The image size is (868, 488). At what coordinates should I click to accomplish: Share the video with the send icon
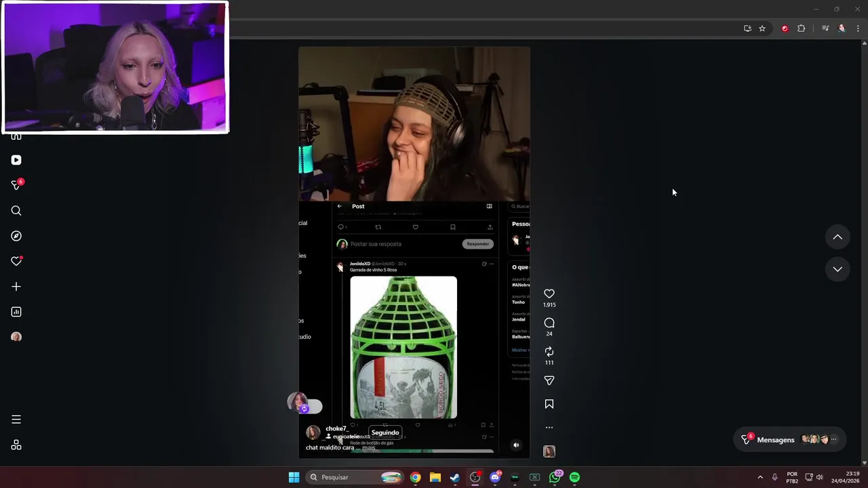click(x=549, y=381)
